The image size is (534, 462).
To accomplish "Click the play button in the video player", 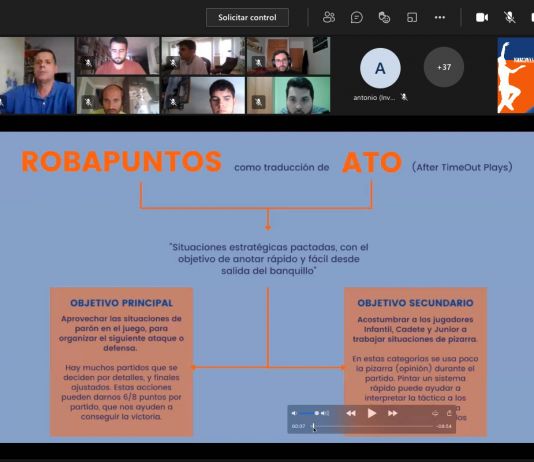I will click(372, 413).
